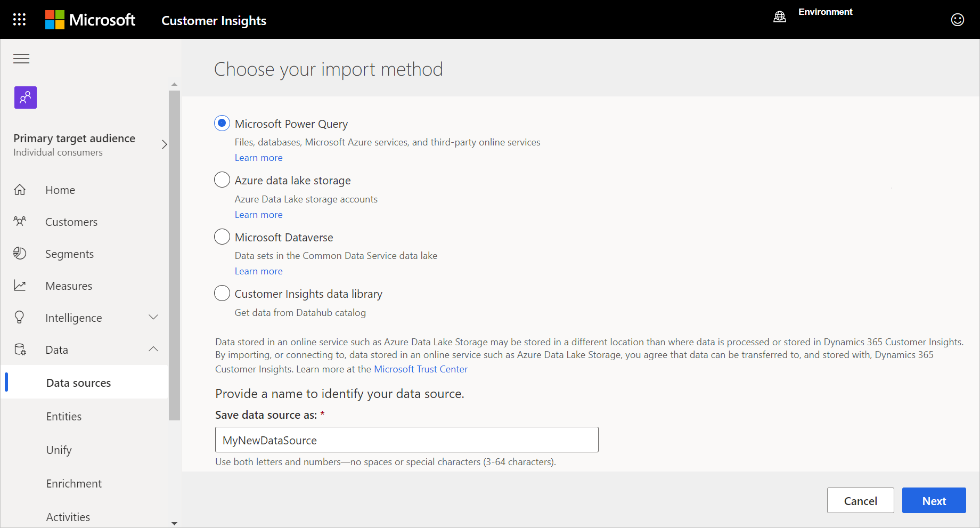Select the Microsoft Dataverse radio button
This screenshot has width=980, height=528.
222,237
